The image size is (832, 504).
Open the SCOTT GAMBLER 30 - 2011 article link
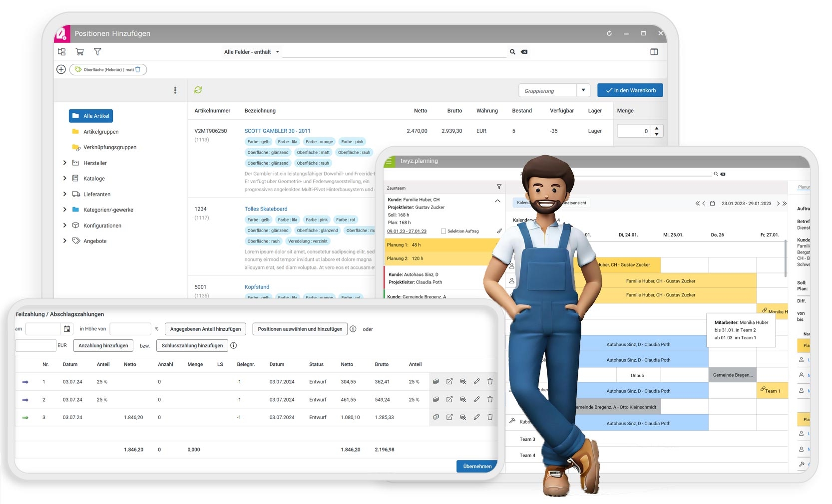(x=277, y=131)
